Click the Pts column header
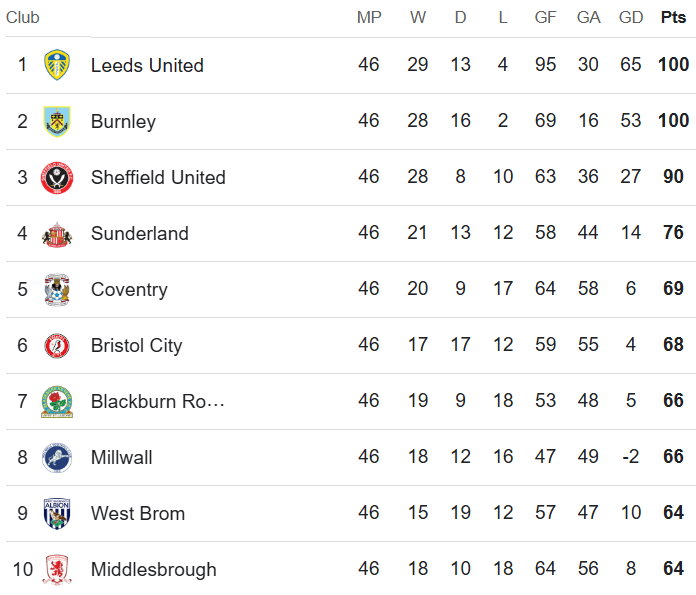Viewport: 696px width, 595px height. click(673, 18)
